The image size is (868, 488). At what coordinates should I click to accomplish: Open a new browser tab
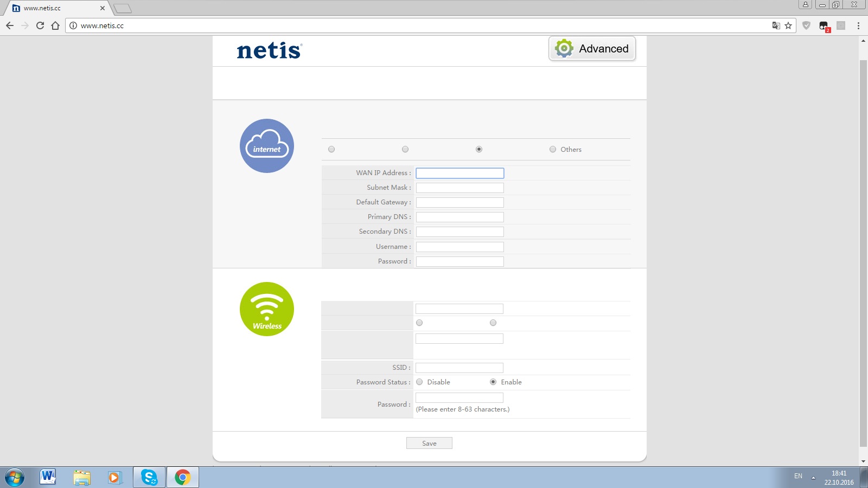123,8
